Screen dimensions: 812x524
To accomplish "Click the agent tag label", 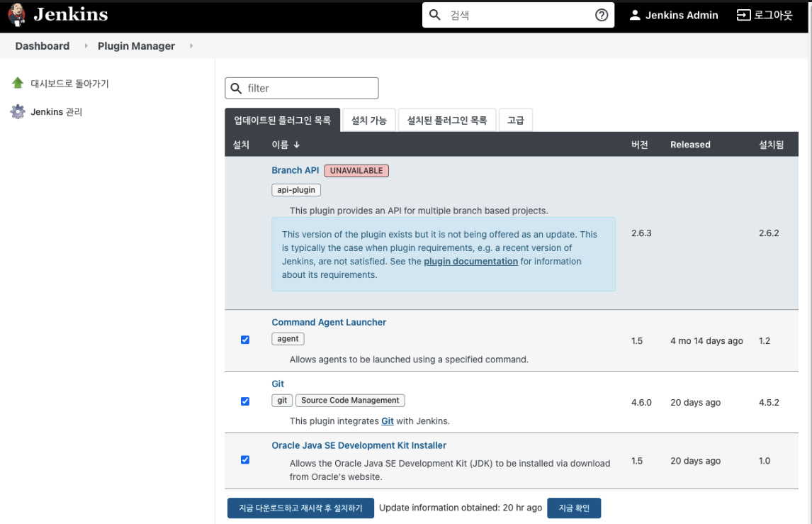I will [288, 338].
